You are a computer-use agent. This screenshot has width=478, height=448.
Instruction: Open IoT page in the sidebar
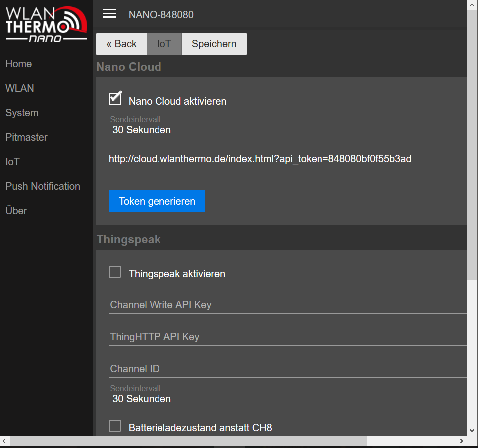point(12,162)
